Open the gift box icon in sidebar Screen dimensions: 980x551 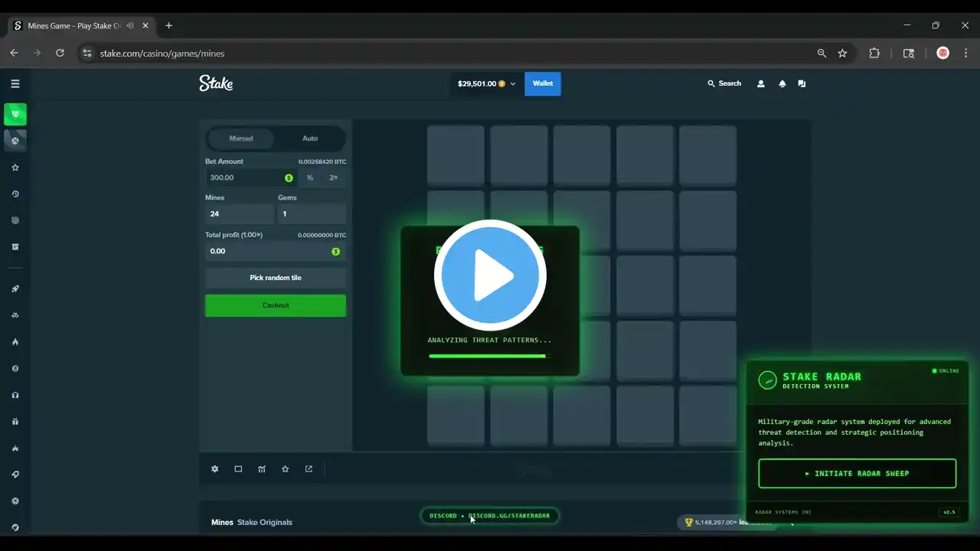pyautogui.click(x=15, y=422)
